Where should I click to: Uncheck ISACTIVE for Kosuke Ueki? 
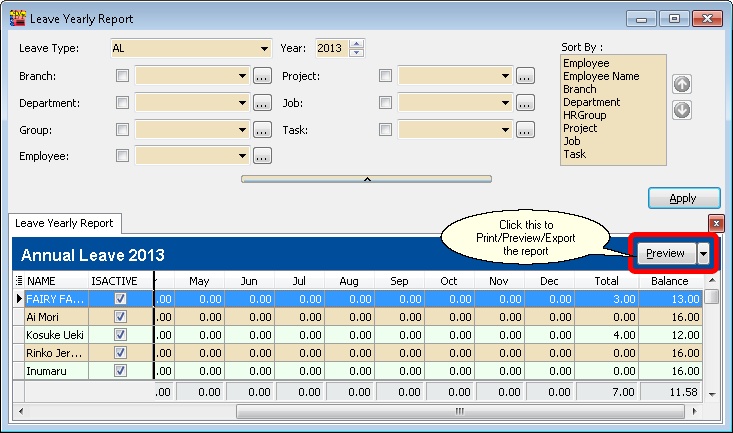[121, 334]
